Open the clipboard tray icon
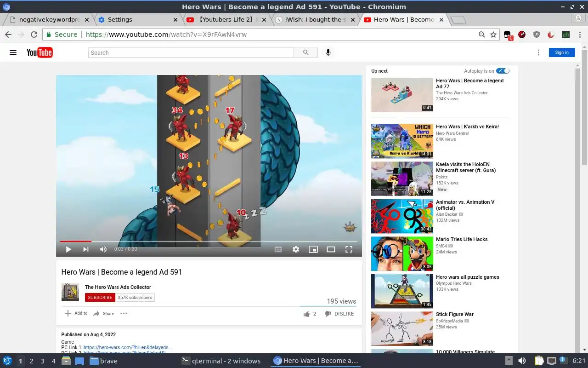Viewport: 588px width, 368px height. (539, 361)
